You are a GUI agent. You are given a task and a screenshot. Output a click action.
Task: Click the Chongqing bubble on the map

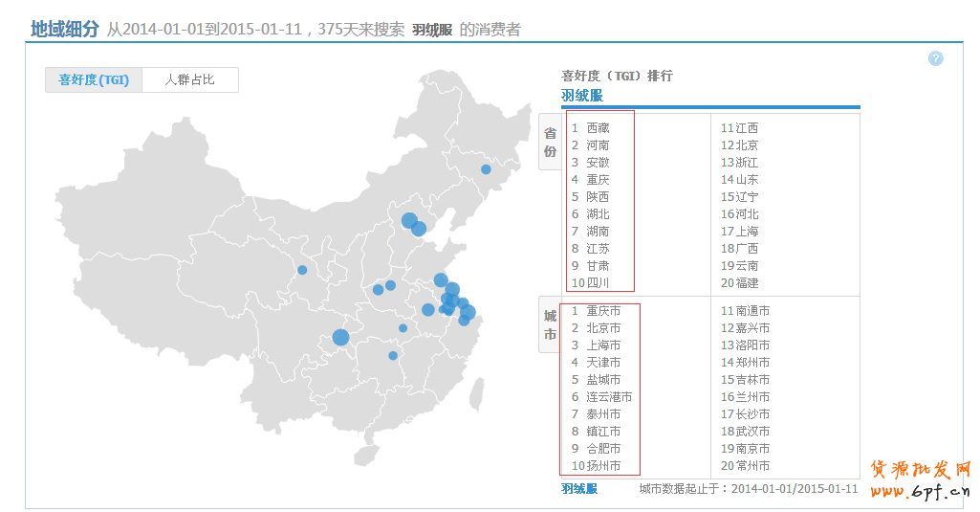pyautogui.click(x=340, y=337)
